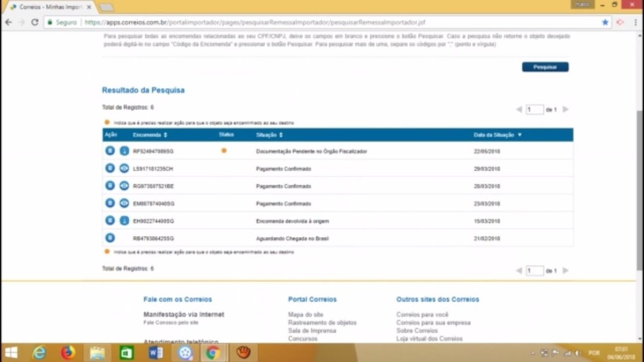View parcel EM80787404SG with the eye icon
The width and height of the screenshot is (644, 362).
124,203
